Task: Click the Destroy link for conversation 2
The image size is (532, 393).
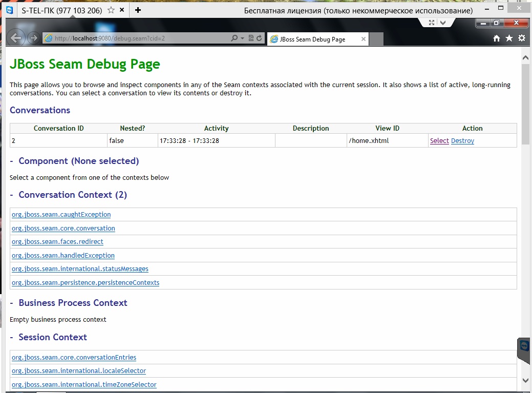Action: click(462, 141)
